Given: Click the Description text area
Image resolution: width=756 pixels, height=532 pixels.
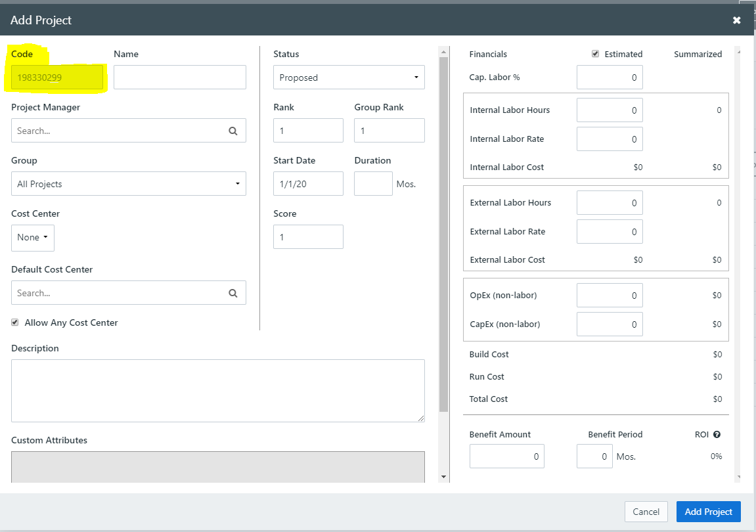Looking at the screenshot, I should pyautogui.click(x=218, y=391).
